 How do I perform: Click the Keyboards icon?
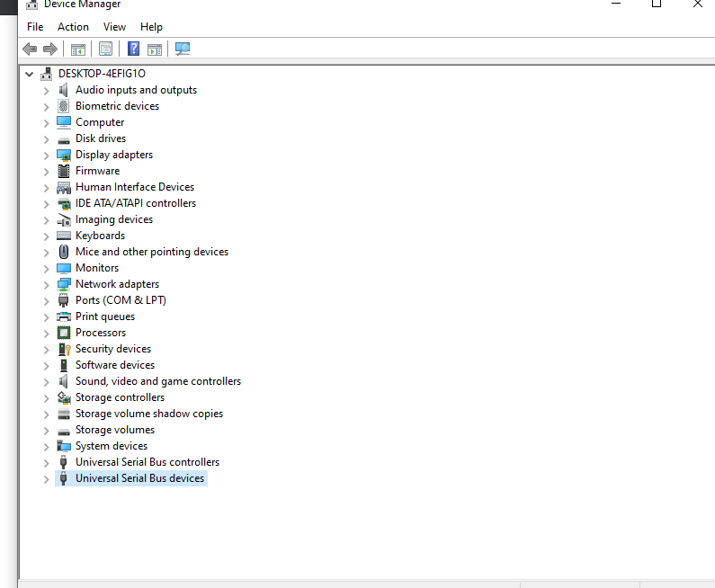click(x=64, y=236)
